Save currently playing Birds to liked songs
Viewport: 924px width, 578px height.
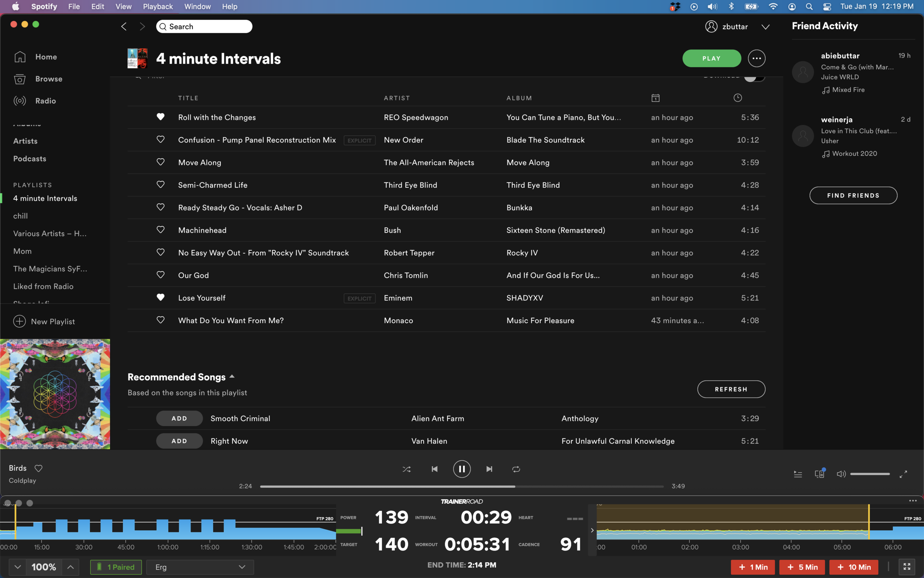pyautogui.click(x=38, y=468)
